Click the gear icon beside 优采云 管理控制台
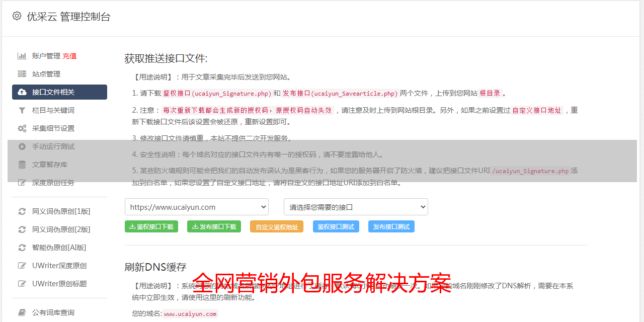The image size is (644, 322). point(17,16)
